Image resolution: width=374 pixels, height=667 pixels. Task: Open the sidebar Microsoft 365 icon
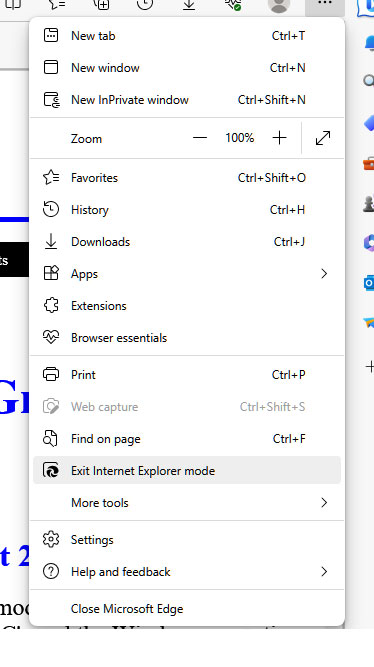point(369,243)
